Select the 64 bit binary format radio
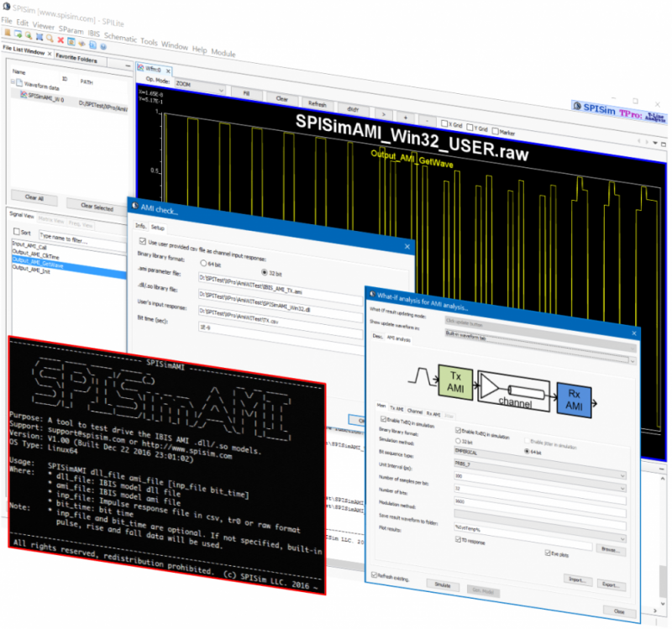Image resolution: width=672 pixels, height=629 pixels. 203,264
